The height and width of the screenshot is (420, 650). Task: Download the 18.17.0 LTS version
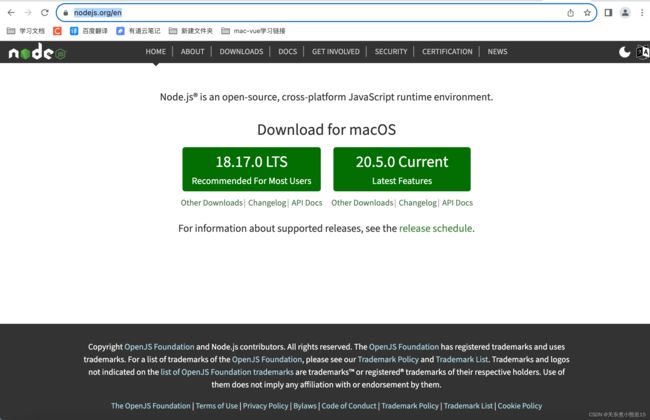coord(252,169)
